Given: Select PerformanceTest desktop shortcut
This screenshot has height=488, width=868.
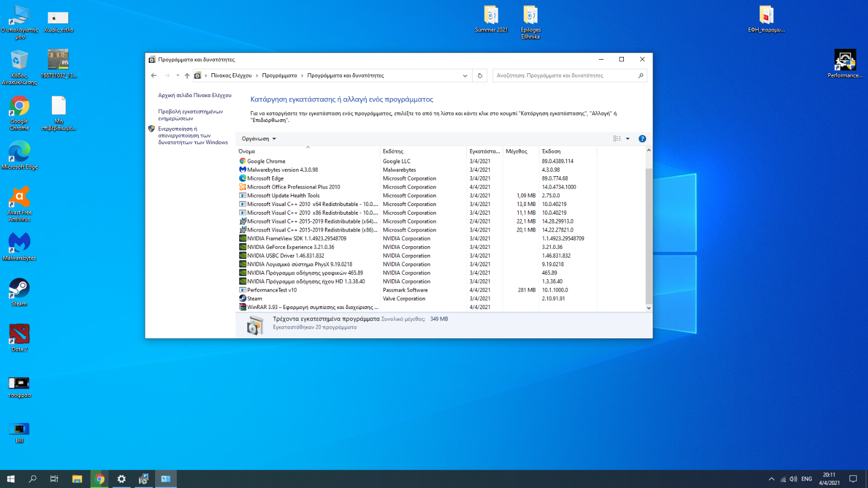Looking at the screenshot, I should [x=845, y=64].
